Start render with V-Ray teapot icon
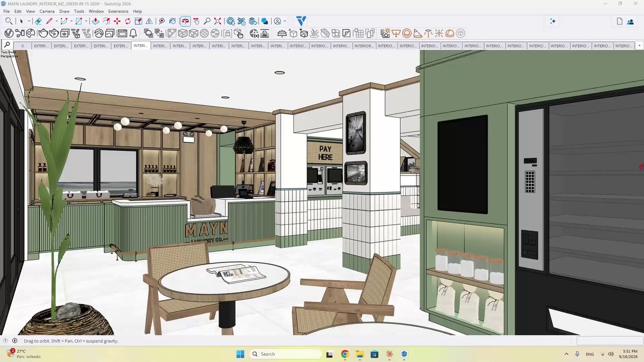 43,33
